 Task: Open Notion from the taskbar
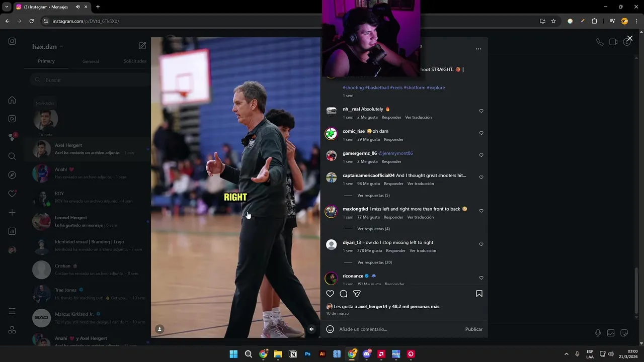[293, 354]
